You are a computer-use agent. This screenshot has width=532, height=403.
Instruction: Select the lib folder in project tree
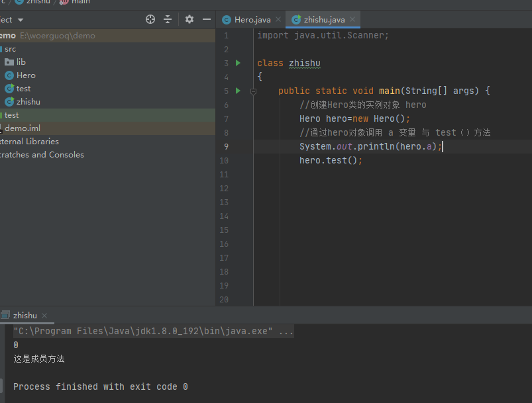(21, 62)
